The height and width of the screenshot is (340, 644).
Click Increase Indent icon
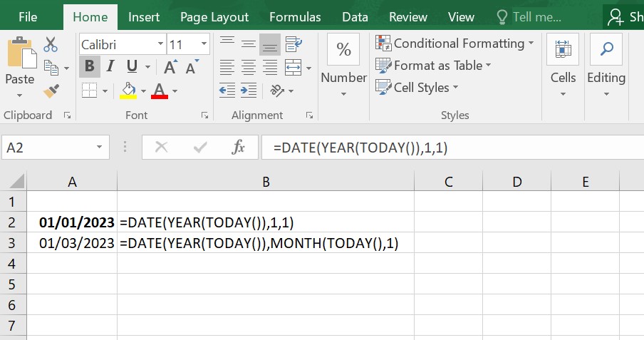pyautogui.click(x=249, y=91)
